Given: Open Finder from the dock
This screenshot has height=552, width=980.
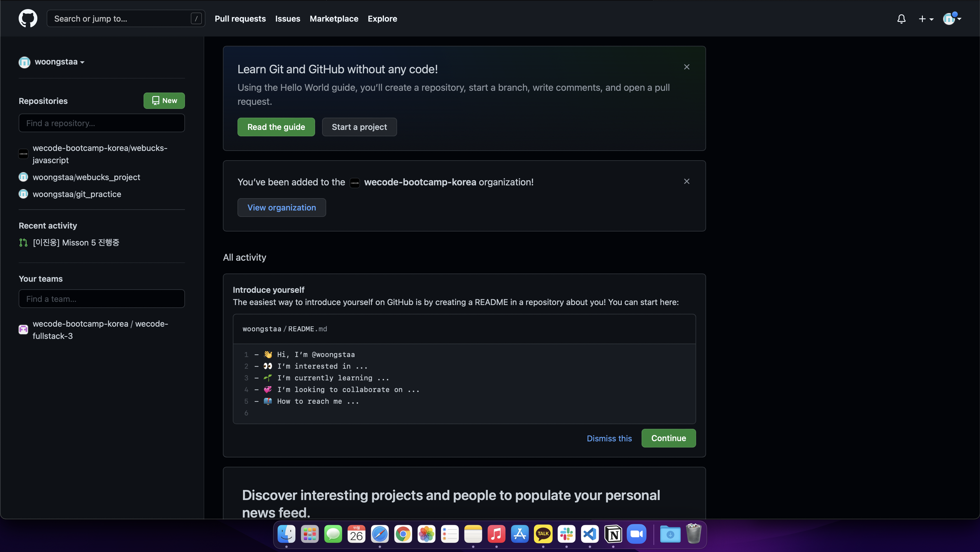Looking at the screenshot, I should (x=286, y=534).
